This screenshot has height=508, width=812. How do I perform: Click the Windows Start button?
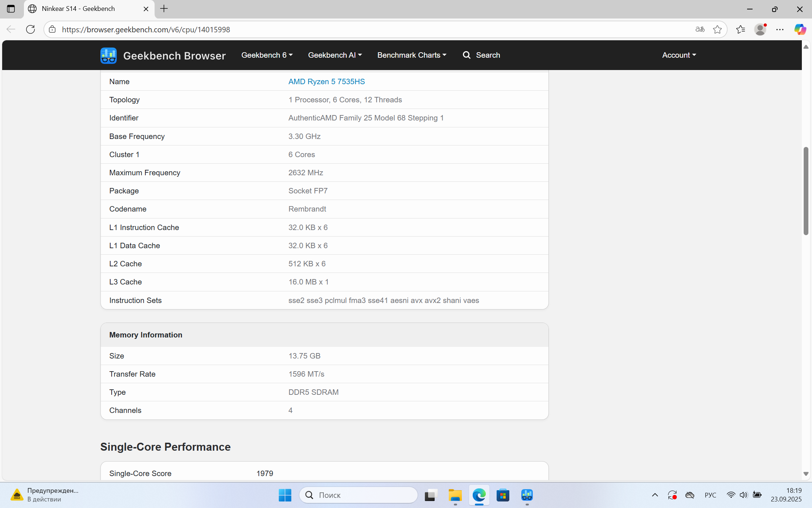(285, 495)
